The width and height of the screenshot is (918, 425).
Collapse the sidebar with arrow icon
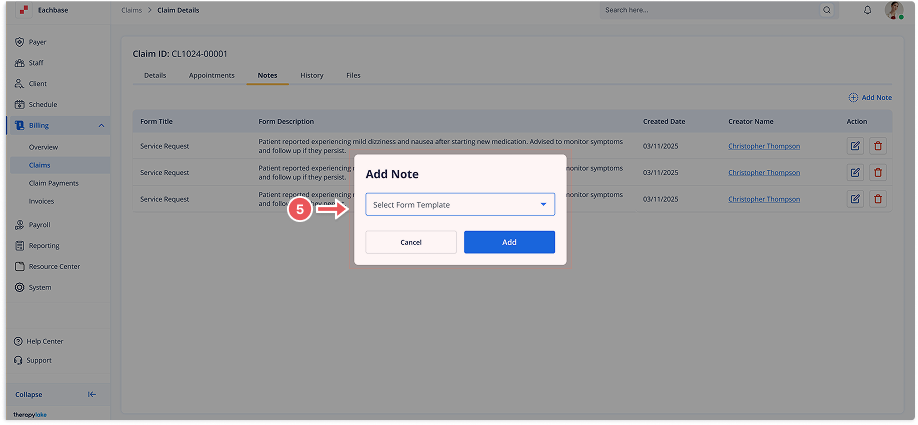click(92, 395)
